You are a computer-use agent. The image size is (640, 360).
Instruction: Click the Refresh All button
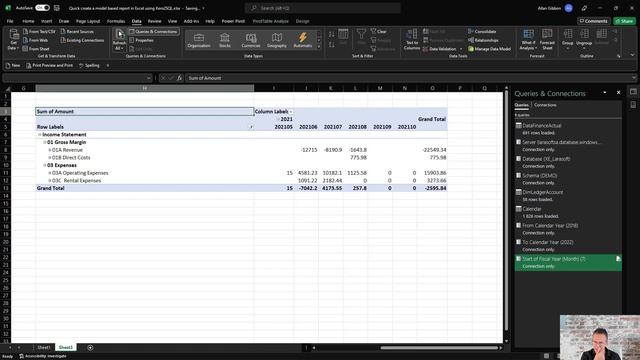(x=119, y=40)
